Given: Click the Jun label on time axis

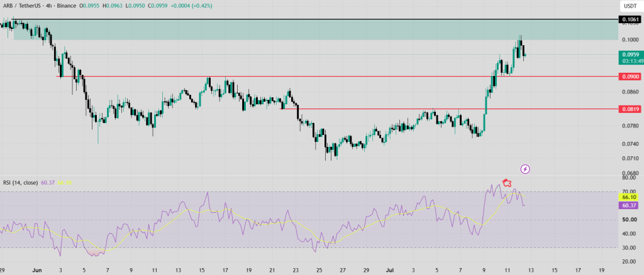Looking at the screenshot, I should click(x=37, y=270).
